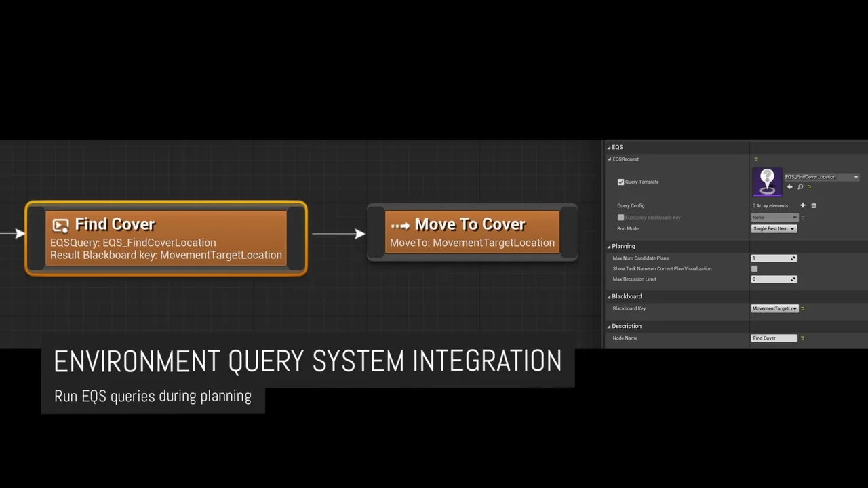
Task: Add a Query Config array element
Action: (x=803, y=205)
